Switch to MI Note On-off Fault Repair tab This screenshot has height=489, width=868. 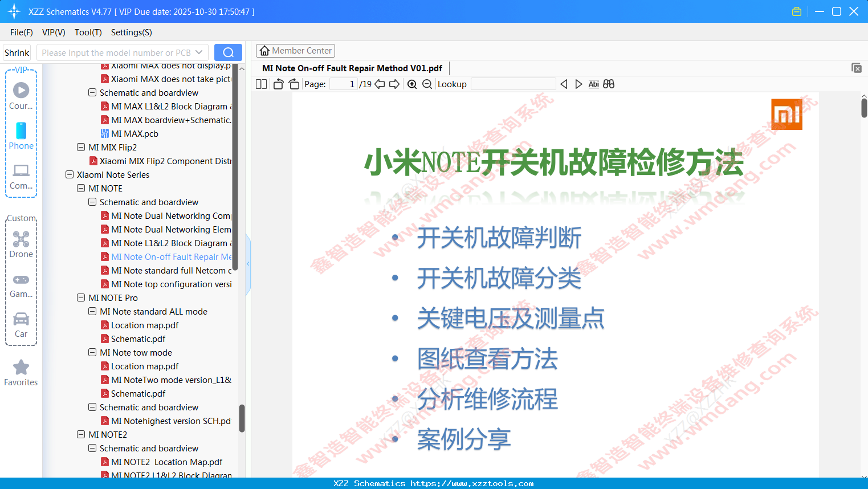[351, 67]
